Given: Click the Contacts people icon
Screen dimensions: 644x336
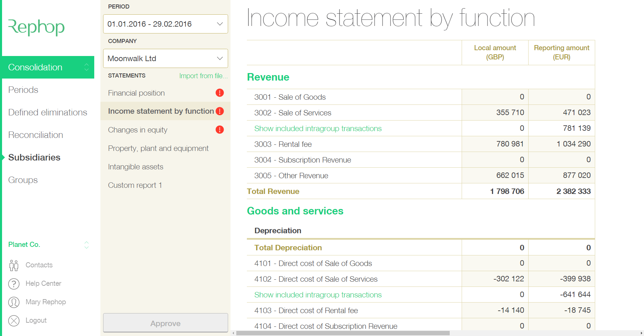Looking at the screenshot, I should 14,265.
